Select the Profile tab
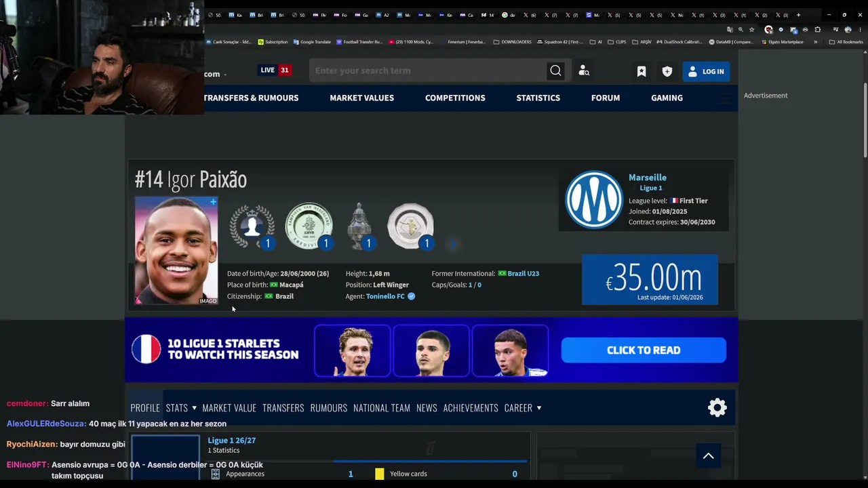The height and width of the screenshot is (488, 868). [145, 408]
